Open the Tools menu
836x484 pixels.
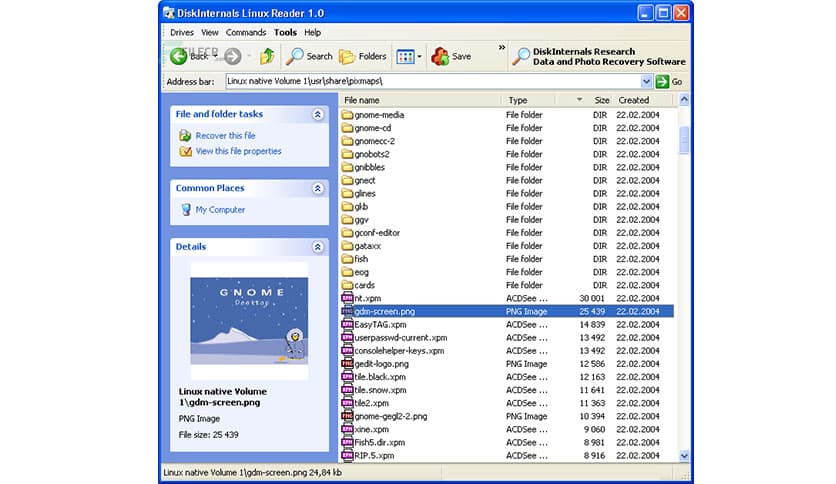click(285, 33)
